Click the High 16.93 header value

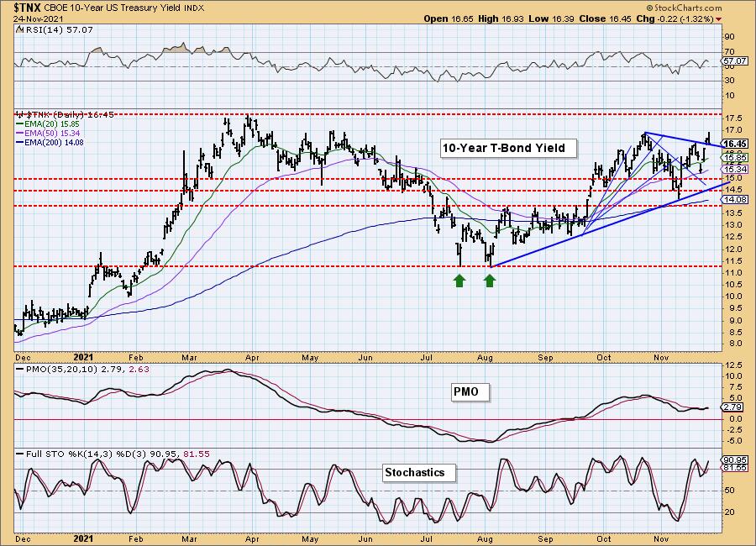(501, 18)
